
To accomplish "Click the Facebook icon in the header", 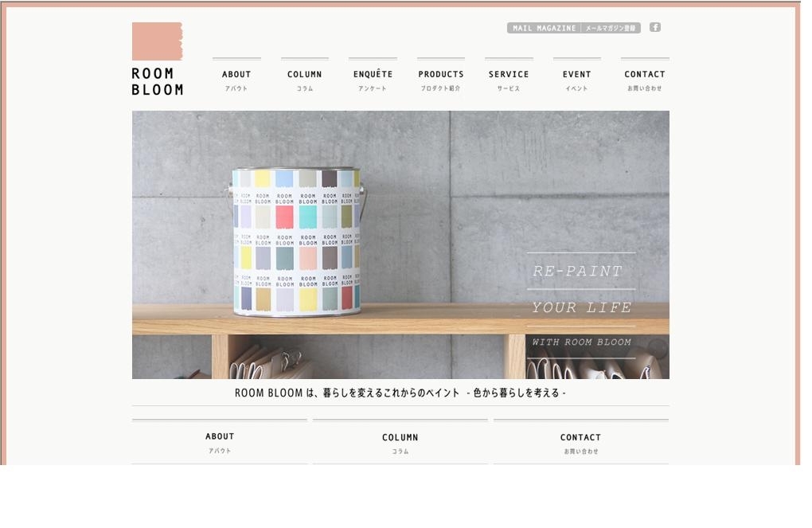I will click(x=654, y=27).
